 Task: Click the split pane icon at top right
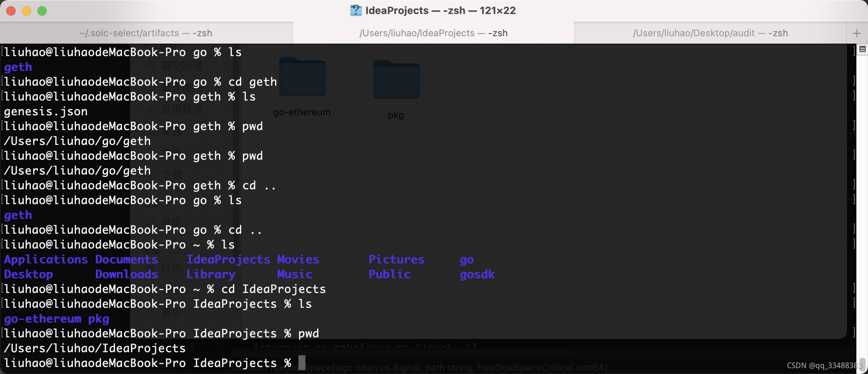[x=863, y=49]
